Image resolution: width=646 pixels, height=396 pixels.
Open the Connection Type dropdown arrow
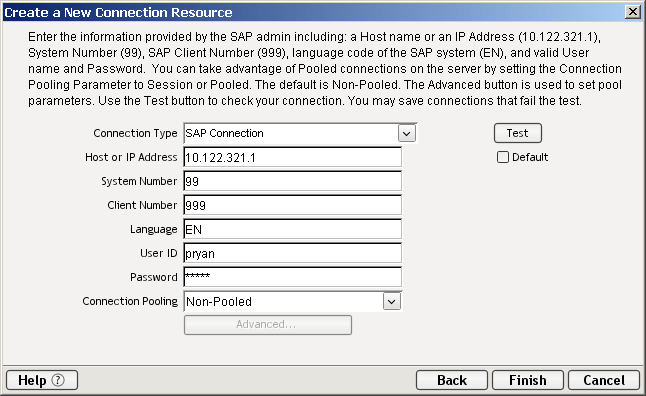tap(407, 134)
